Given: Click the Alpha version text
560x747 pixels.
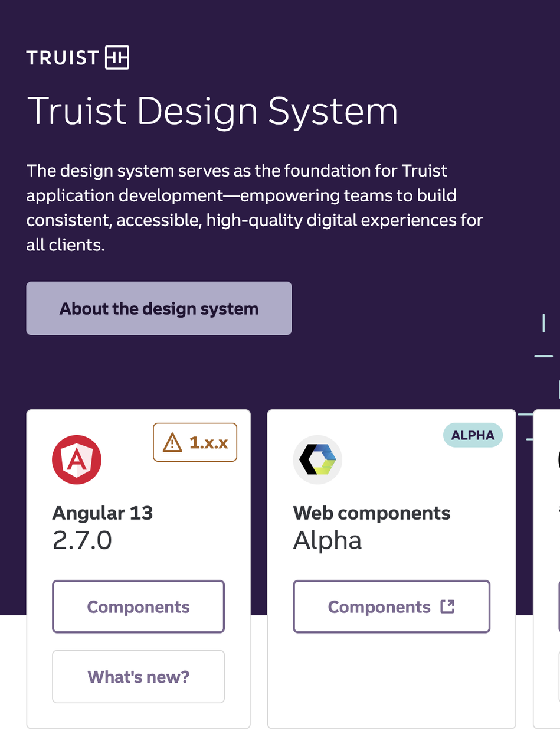Looking at the screenshot, I should (328, 540).
